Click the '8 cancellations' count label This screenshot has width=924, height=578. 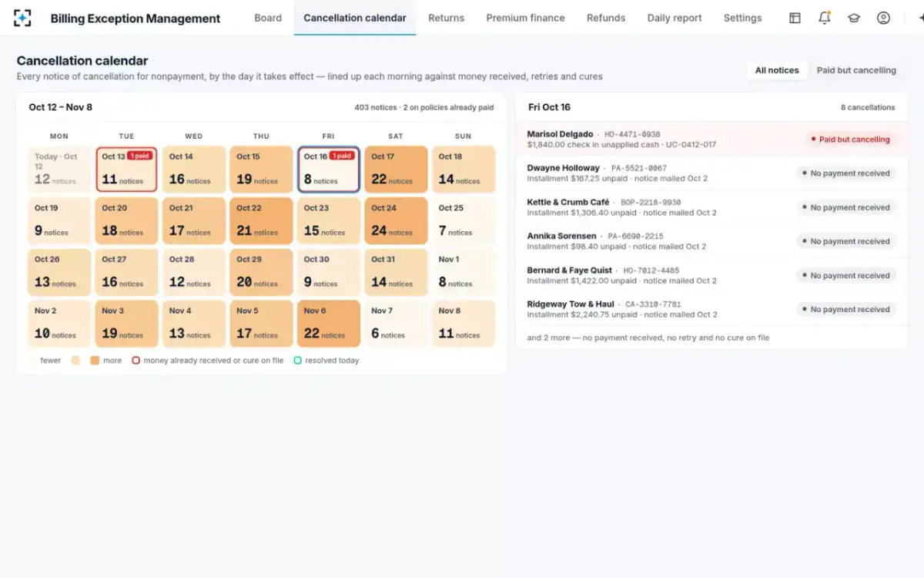tap(868, 108)
